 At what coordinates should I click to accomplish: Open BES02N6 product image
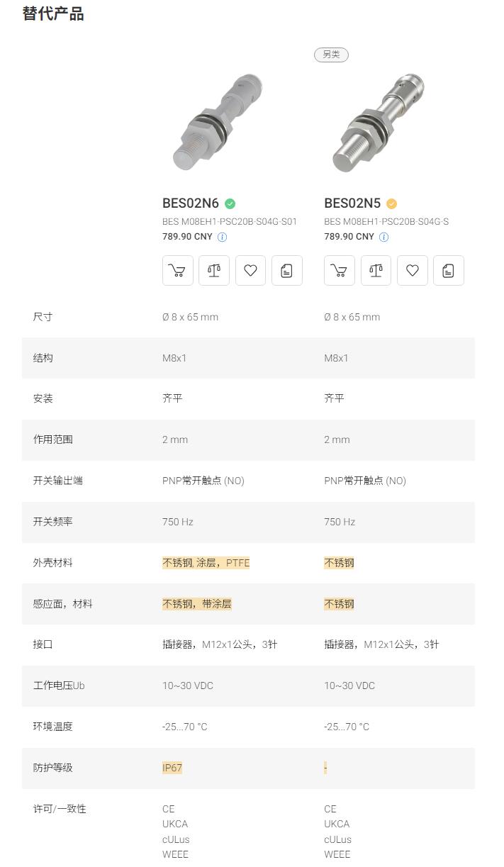coord(218,121)
